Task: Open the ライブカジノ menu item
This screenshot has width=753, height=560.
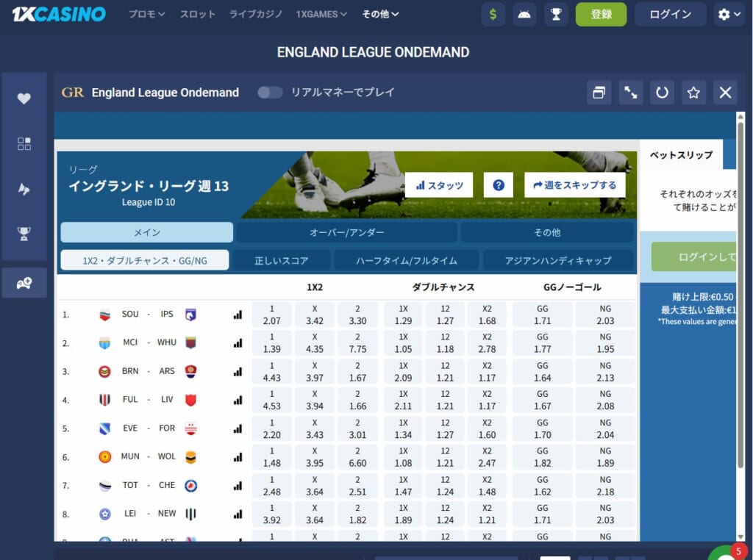Action: [x=255, y=15]
